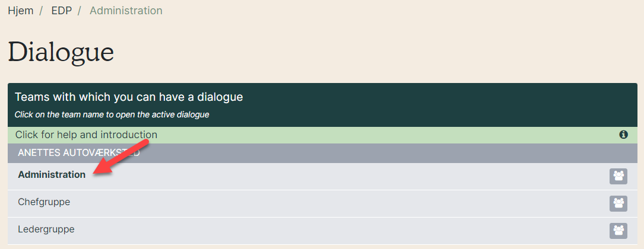
Task: Click the Dialogue page heading
Action: coord(61,53)
